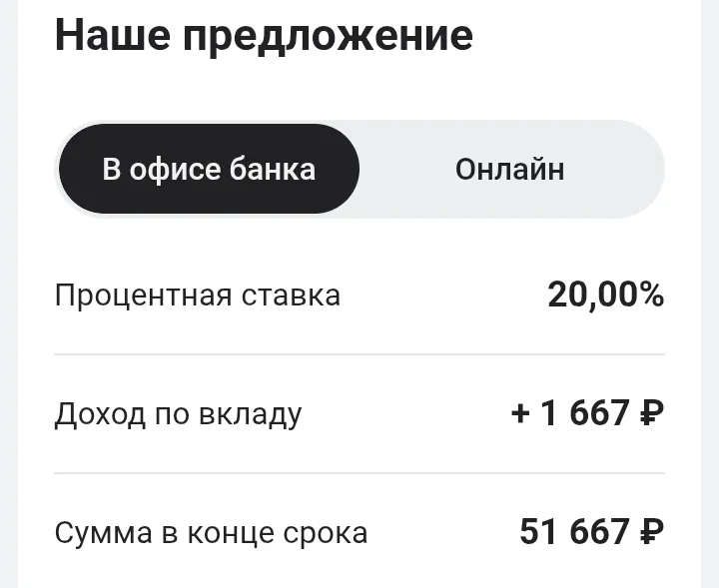Screen dimensions: 719x588
Task: Click the 51 667 ₽ final amount
Action: 592,532
